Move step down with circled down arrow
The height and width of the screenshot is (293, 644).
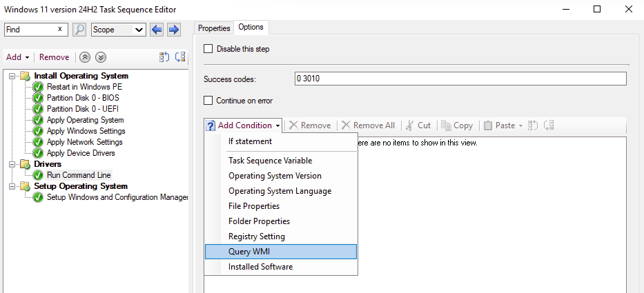coord(101,57)
